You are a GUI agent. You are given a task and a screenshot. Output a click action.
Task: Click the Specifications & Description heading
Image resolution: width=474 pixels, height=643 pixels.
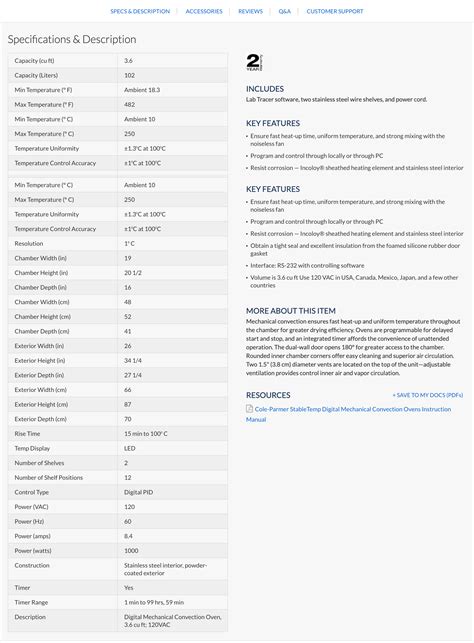[x=72, y=39]
